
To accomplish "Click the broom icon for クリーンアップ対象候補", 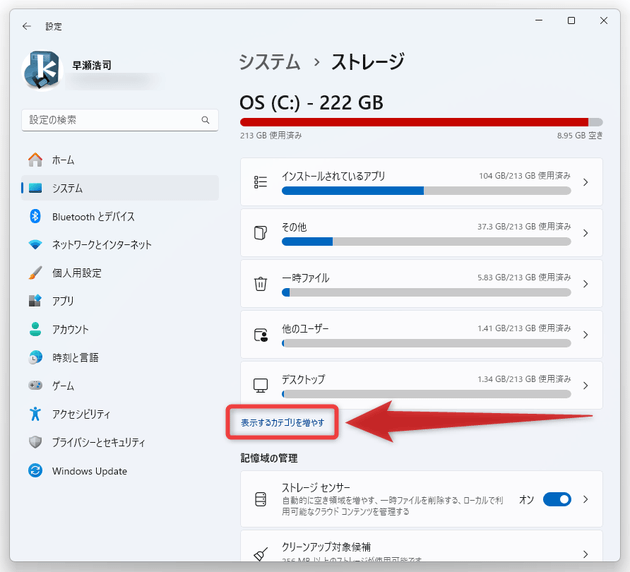I will pos(260,554).
